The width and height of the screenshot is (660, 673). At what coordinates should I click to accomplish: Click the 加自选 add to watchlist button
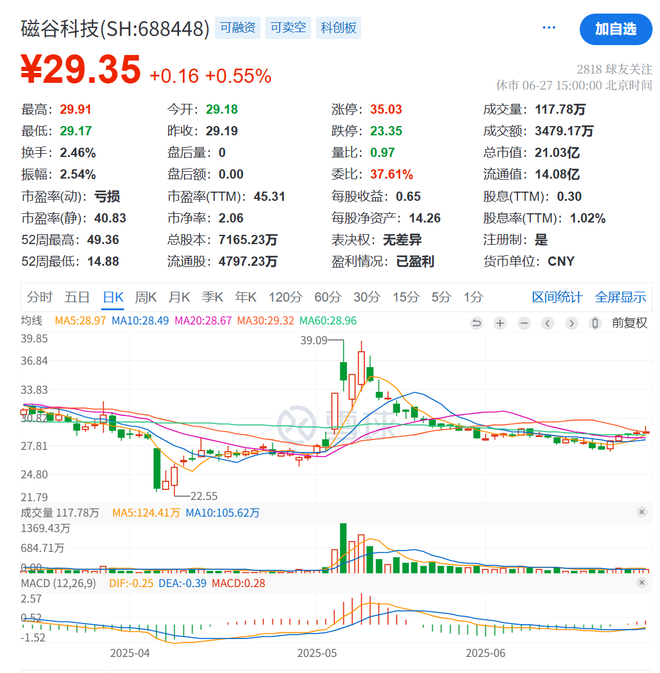click(616, 29)
